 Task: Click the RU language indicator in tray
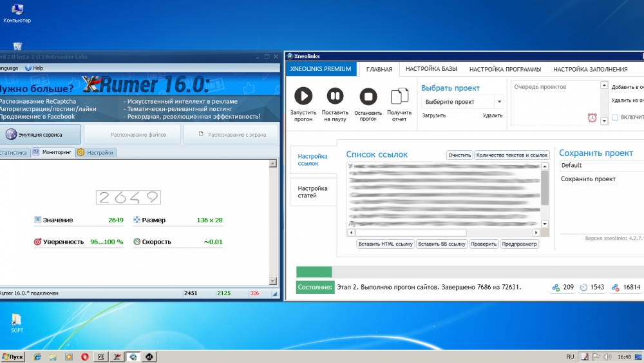[570, 357]
